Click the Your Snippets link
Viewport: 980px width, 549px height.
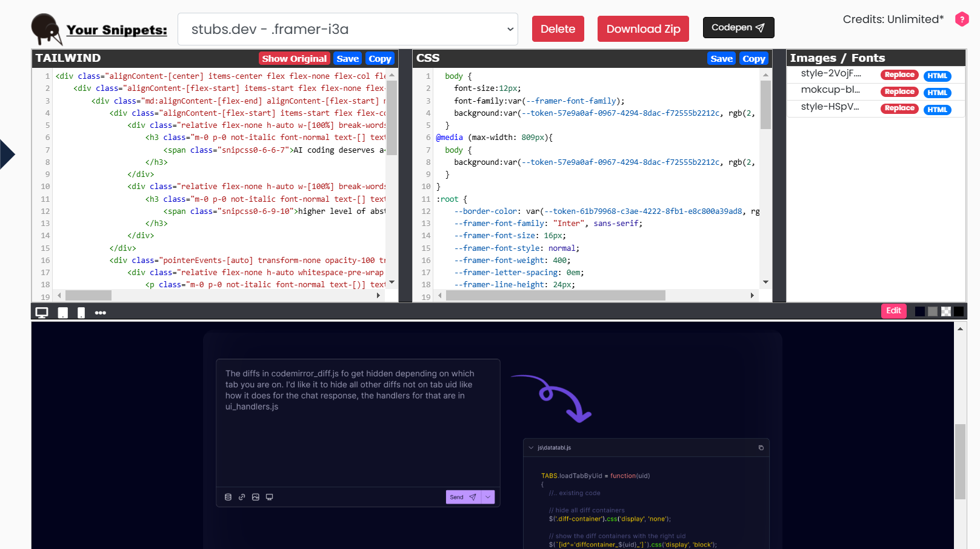(x=116, y=30)
